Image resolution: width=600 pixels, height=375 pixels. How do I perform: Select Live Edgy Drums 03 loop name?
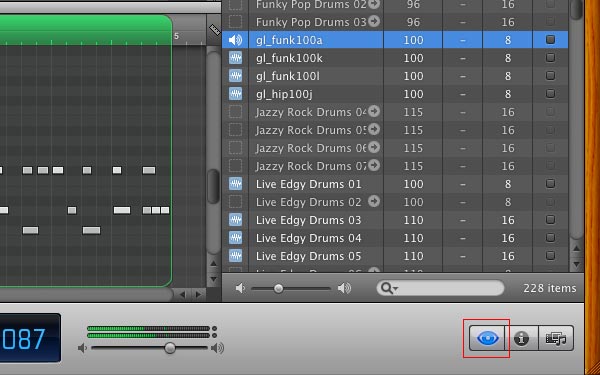pyautogui.click(x=308, y=220)
